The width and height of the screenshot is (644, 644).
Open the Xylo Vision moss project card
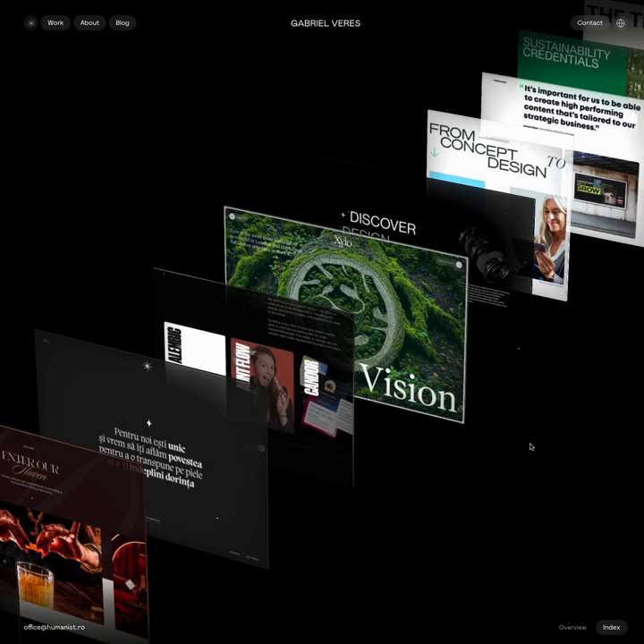click(x=358, y=313)
